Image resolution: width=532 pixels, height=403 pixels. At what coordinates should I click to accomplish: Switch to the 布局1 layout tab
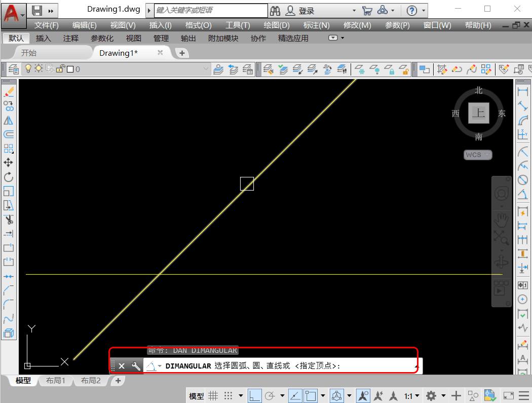pyautogui.click(x=56, y=381)
